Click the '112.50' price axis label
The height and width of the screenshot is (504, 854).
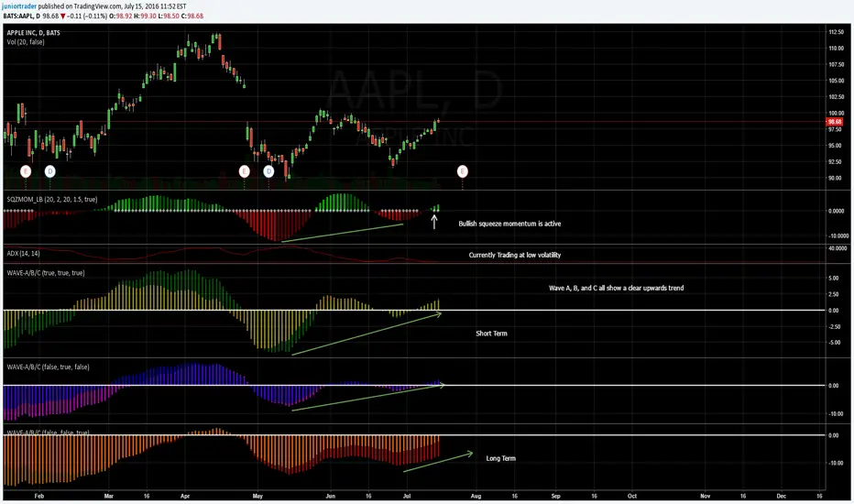(x=836, y=32)
